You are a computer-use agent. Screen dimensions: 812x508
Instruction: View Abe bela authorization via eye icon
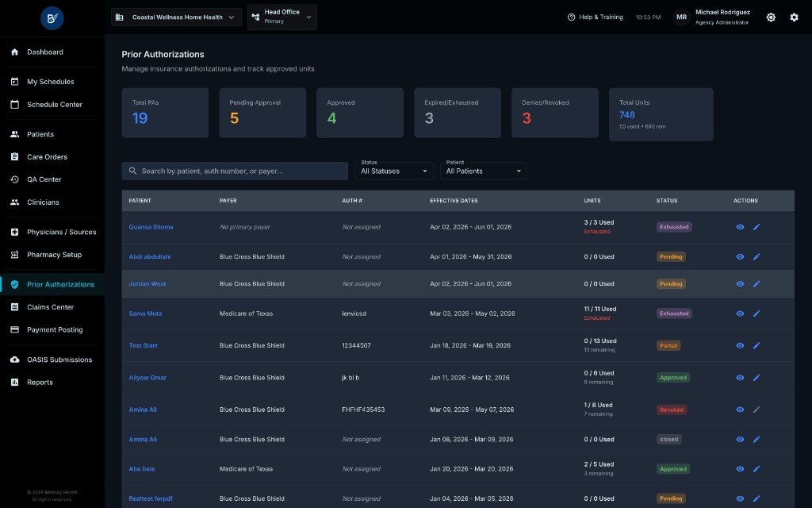(740, 468)
